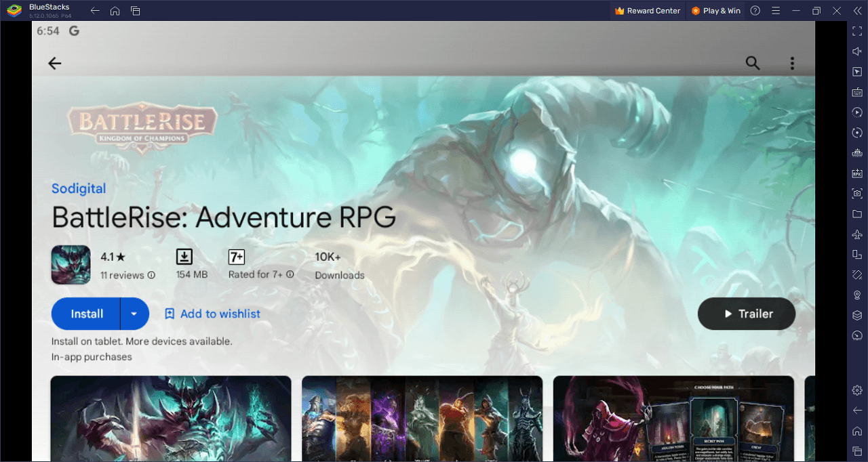This screenshot has width=868, height=462.
Task: Open the memory trim icon
Action: [x=857, y=153]
